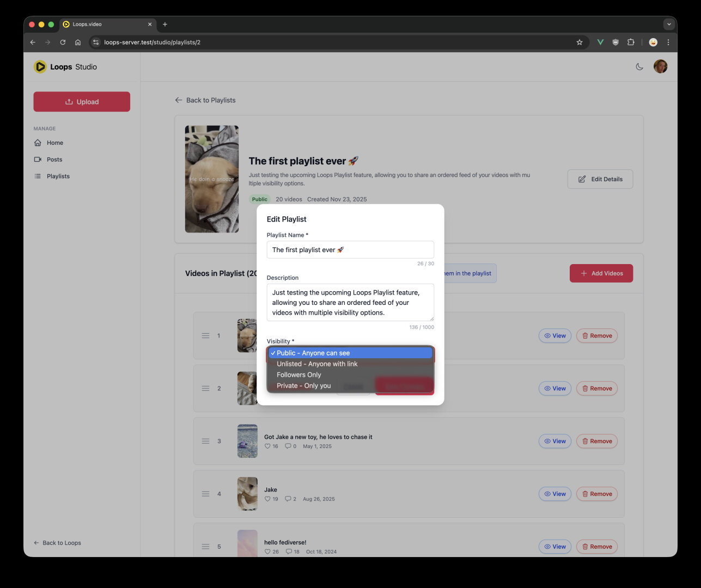Bookmark page with star icon
The height and width of the screenshot is (588, 701).
[x=579, y=42]
